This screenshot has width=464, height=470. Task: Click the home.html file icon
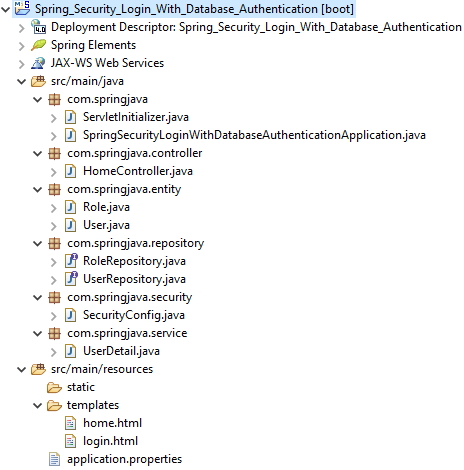pyautogui.click(x=70, y=423)
